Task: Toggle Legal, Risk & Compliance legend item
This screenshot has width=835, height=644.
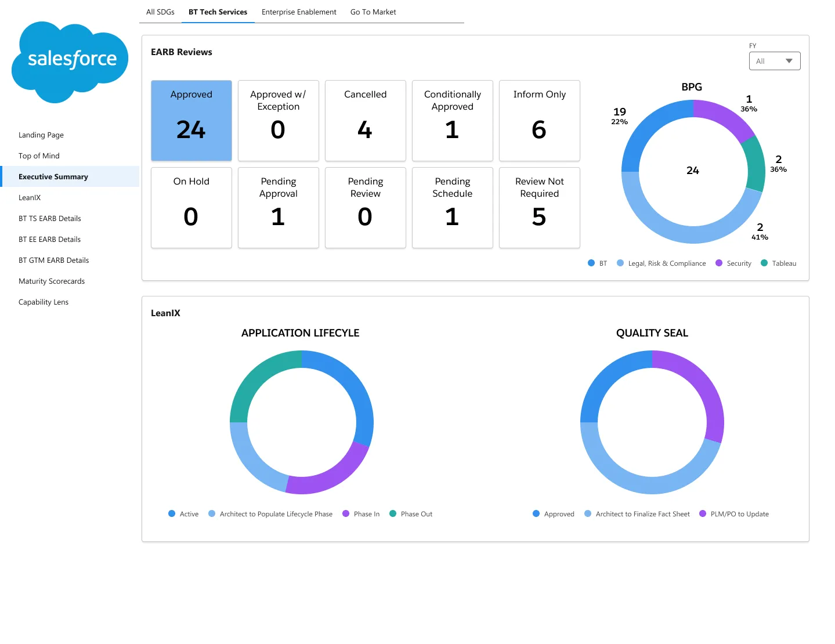Action: click(662, 263)
